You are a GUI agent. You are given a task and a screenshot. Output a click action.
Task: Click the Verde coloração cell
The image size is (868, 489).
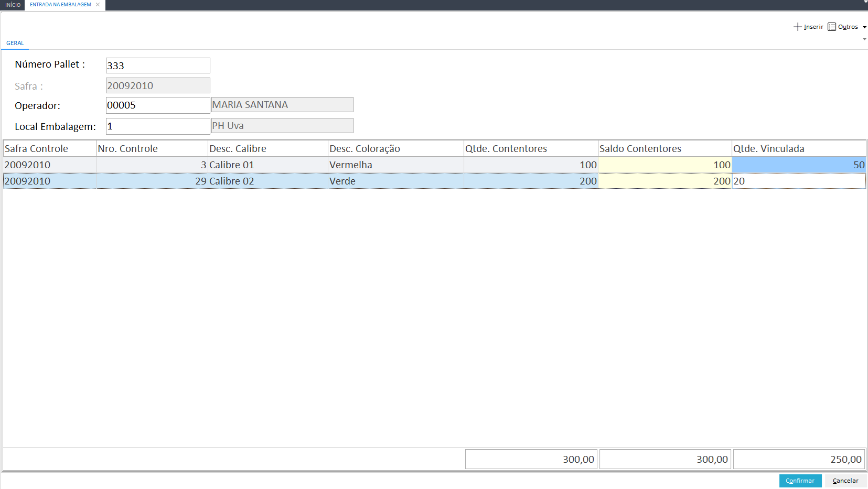tap(396, 181)
